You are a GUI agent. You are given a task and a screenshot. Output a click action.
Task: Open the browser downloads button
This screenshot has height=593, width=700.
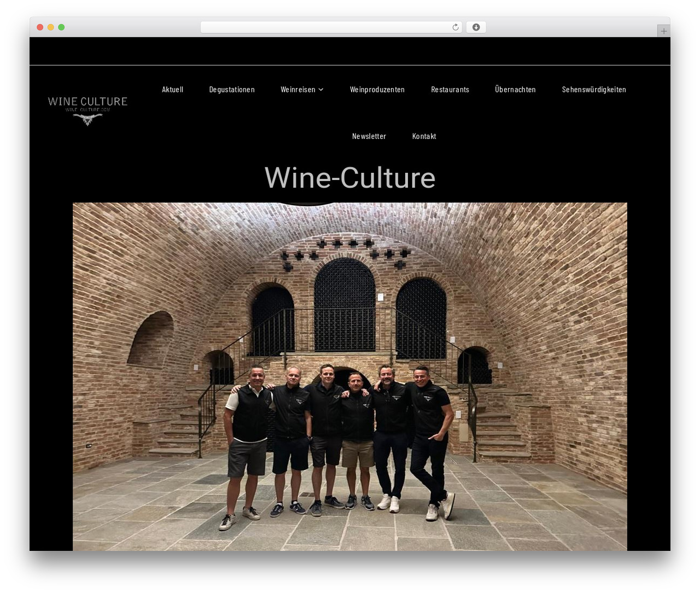click(x=476, y=27)
